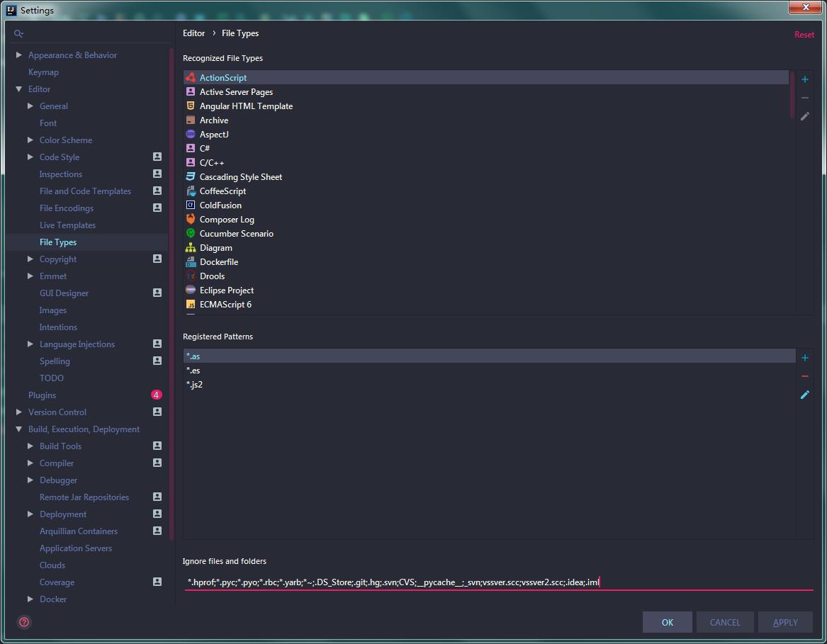
Task: Expand the Color Scheme node
Action: point(30,140)
